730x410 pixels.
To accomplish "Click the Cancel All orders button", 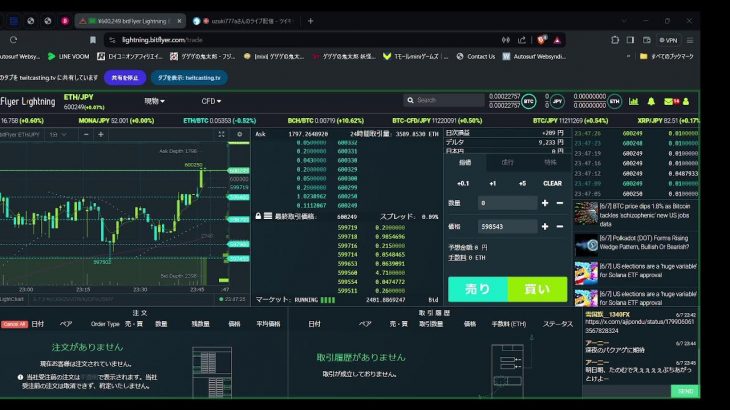I will pos(14,324).
